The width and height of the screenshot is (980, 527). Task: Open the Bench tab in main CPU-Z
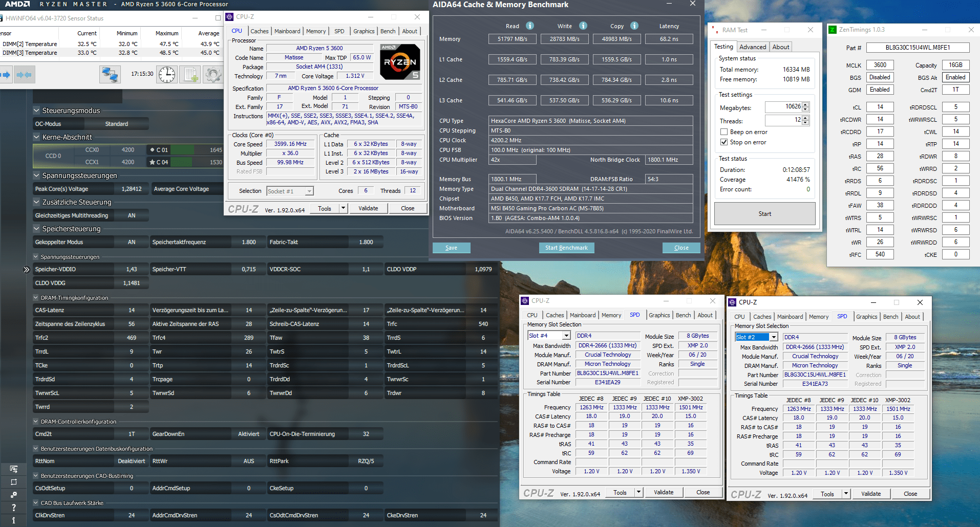pos(388,31)
